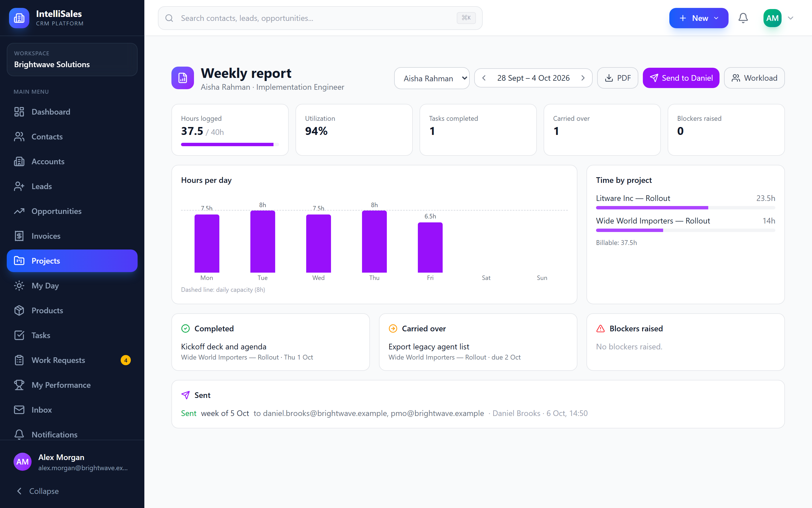This screenshot has height=508, width=812.
Task: Open Dashboard from sidebar
Action: pyautogui.click(x=72, y=112)
